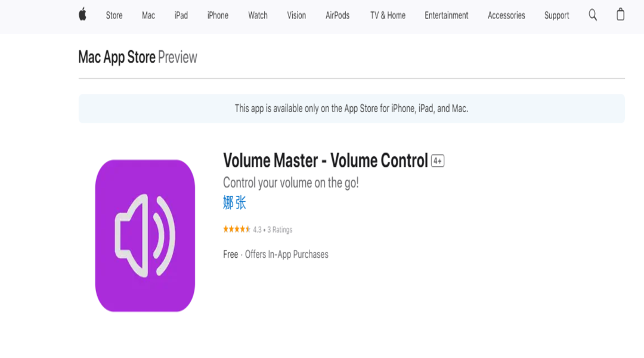The image size is (644, 358).
Task: Click the Apple logo icon
Action: click(82, 14)
